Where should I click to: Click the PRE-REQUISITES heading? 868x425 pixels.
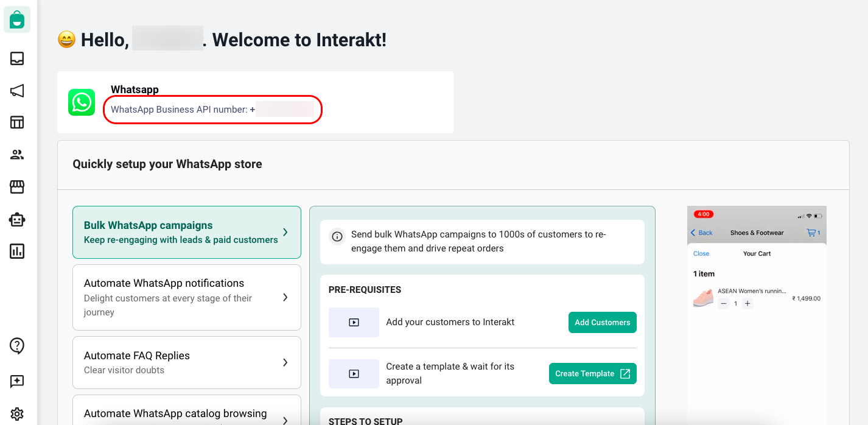pos(365,290)
